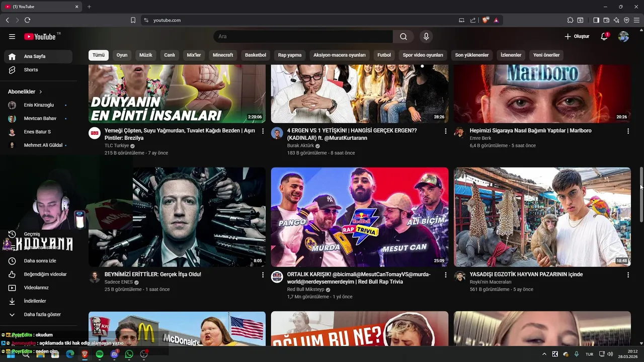The image size is (644, 362).
Task: Click the Oluştur create button
Action: tap(577, 37)
